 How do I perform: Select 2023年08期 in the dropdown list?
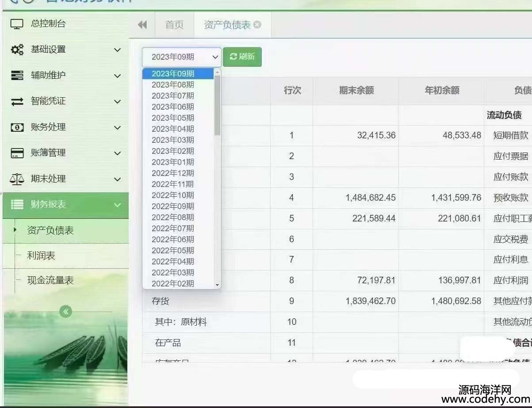click(178, 84)
